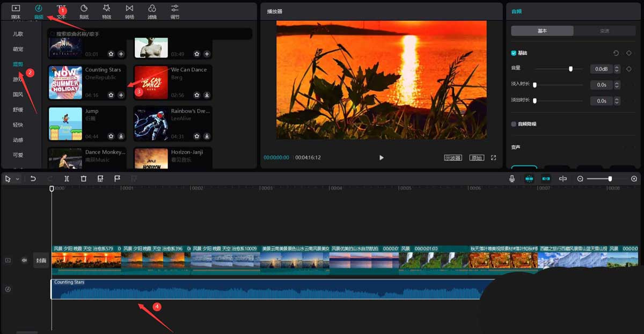The height and width of the screenshot is (334, 644).
Task: Click the 示波器 oscilloscope button
Action: click(x=453, y=158)
